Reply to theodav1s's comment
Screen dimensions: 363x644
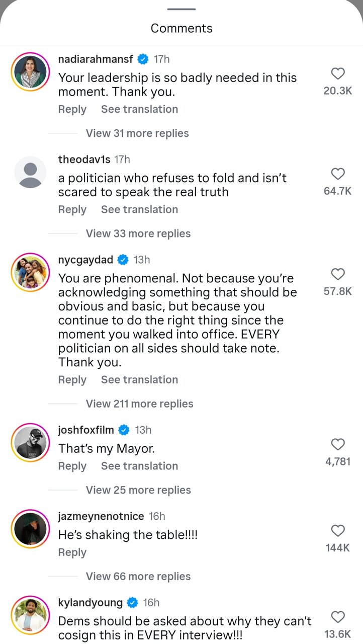click(72, 210)
